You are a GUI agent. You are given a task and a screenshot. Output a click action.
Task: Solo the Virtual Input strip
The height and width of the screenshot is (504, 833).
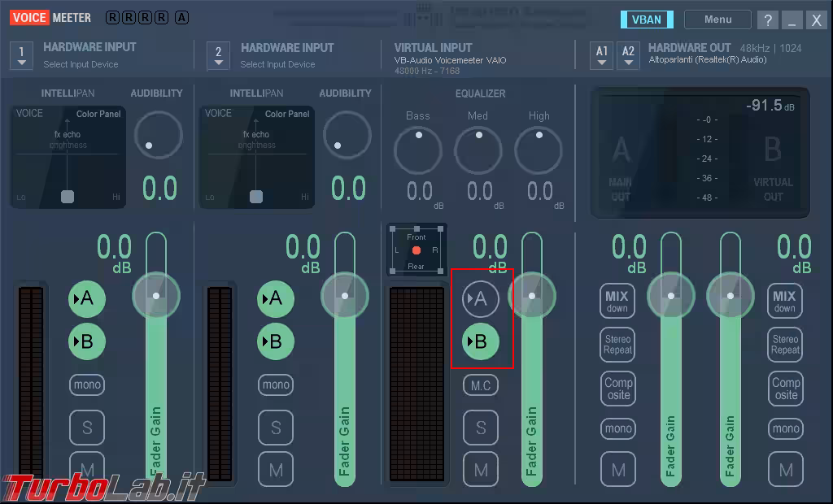click(x=481, y=428)
